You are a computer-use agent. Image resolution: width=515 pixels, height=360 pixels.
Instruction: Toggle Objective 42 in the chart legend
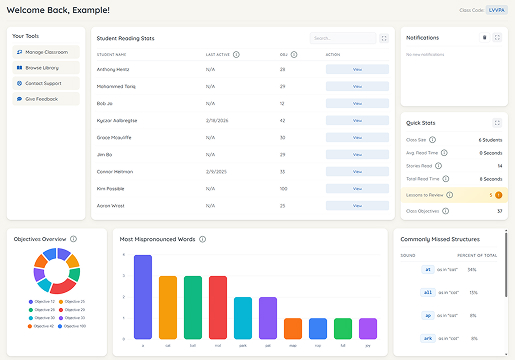41,326
